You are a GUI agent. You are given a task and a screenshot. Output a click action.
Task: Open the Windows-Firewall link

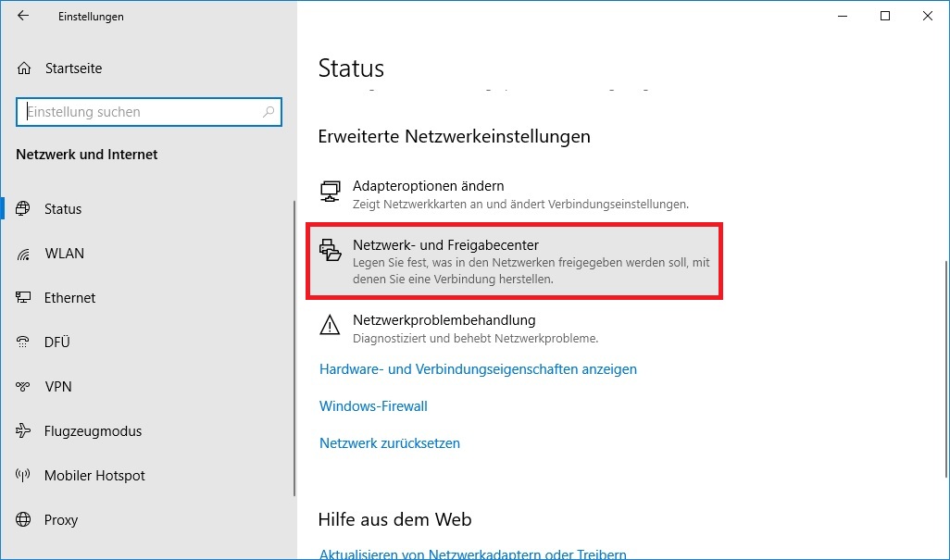point(373,406)
